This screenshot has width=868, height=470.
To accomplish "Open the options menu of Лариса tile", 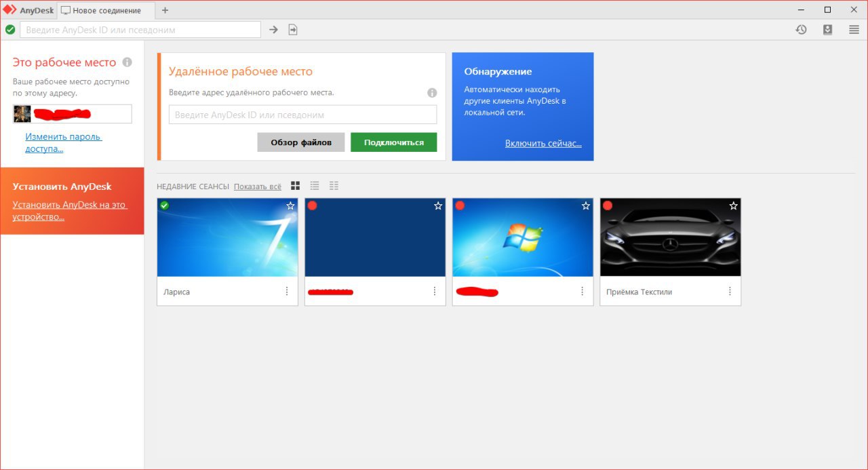I will [x=287, y=292].
